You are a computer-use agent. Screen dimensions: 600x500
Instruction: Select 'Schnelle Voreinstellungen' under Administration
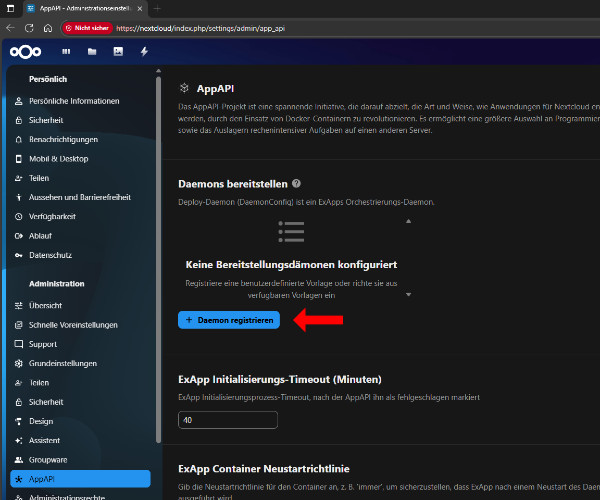73,325
